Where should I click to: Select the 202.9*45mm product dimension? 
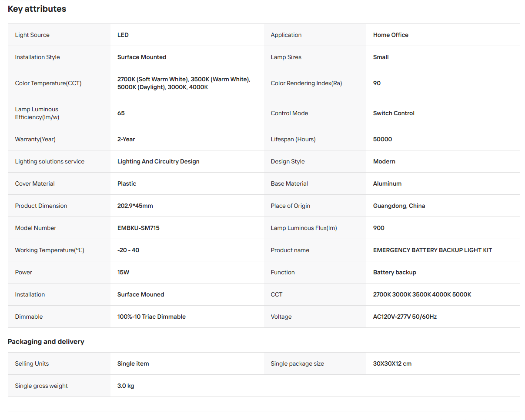(135, 206)
